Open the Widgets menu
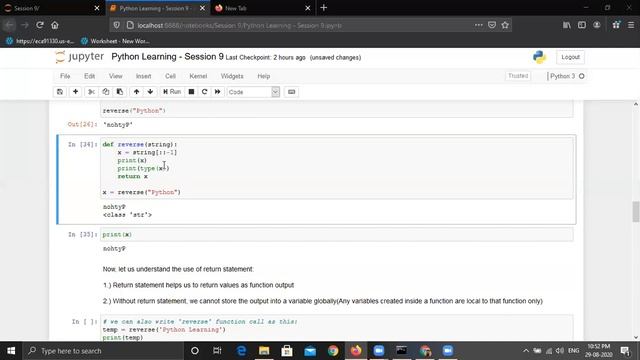640x360 pixels. [232, 76]
